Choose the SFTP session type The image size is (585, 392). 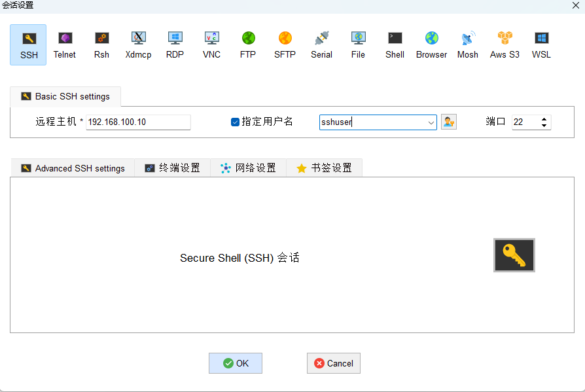pyautogui.click(x=285, y=45)
